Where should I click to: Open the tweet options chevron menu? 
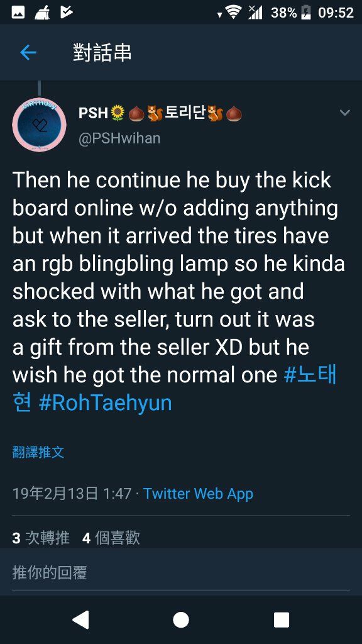(345, 113)
